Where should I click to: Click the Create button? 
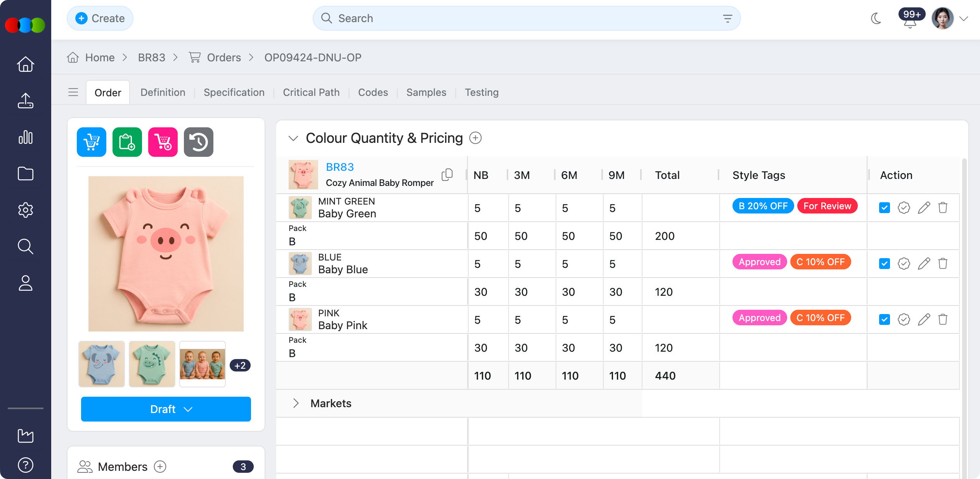click(100, 18)
